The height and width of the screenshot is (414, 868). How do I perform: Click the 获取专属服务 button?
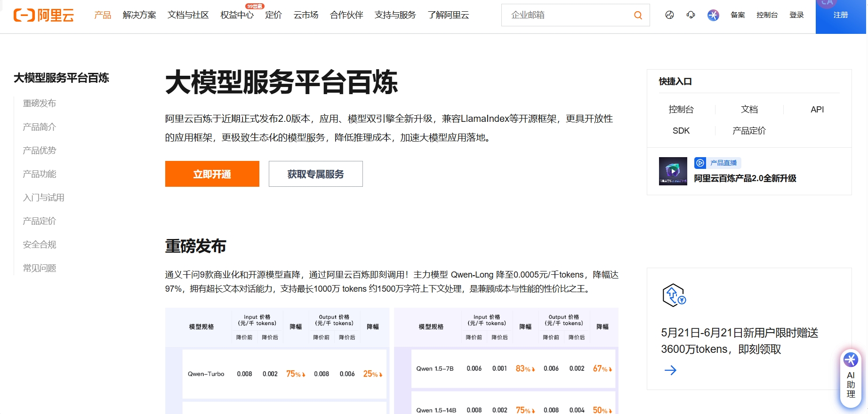click(x=316, y=174)
